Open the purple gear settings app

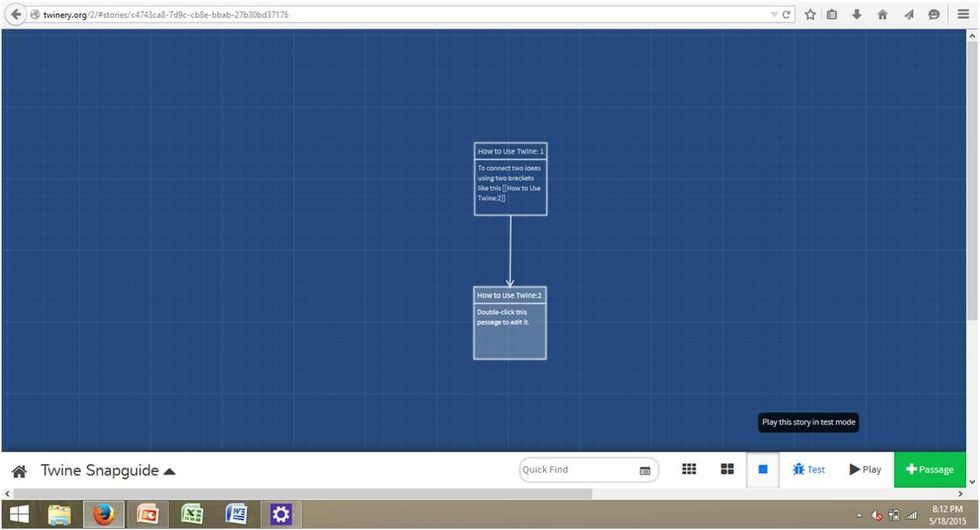tap(281, 514)
